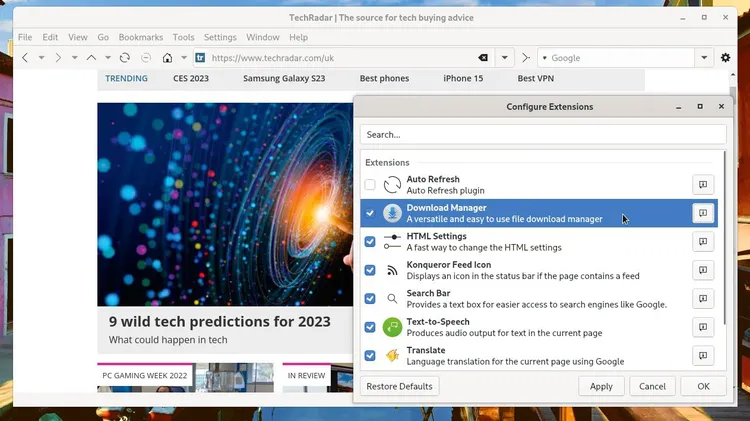
Task: Go to the Home page icon
Action: (167, 58)
